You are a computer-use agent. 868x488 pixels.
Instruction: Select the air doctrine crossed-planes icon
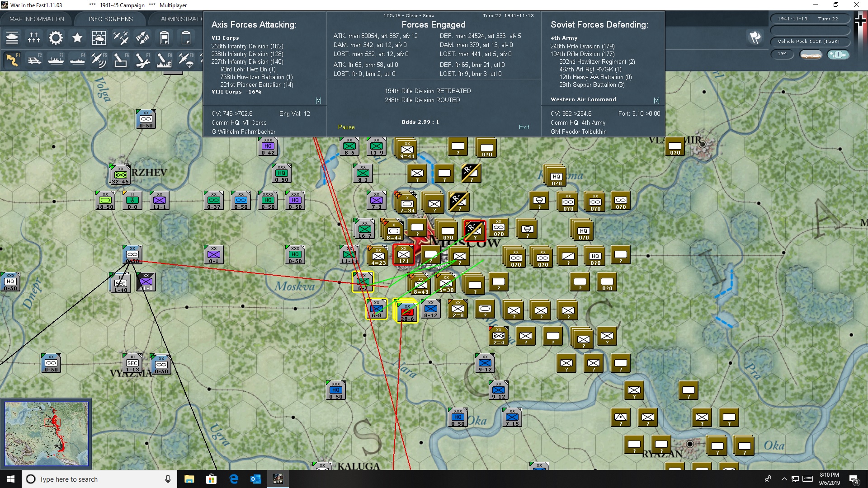point(121,38)
